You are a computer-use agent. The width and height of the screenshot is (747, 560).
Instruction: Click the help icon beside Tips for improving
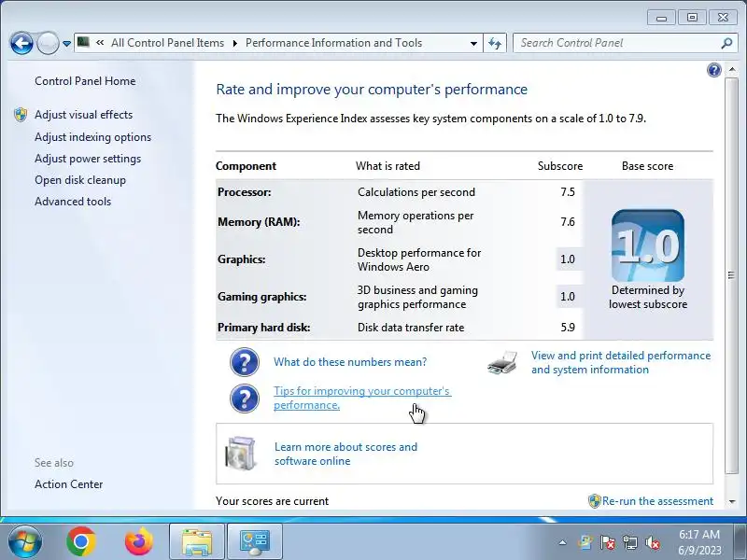[245, 399]
